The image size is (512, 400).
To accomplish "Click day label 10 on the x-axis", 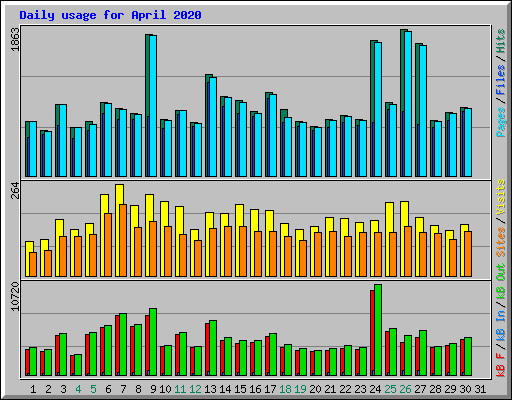I will click(x=165, y=389).
